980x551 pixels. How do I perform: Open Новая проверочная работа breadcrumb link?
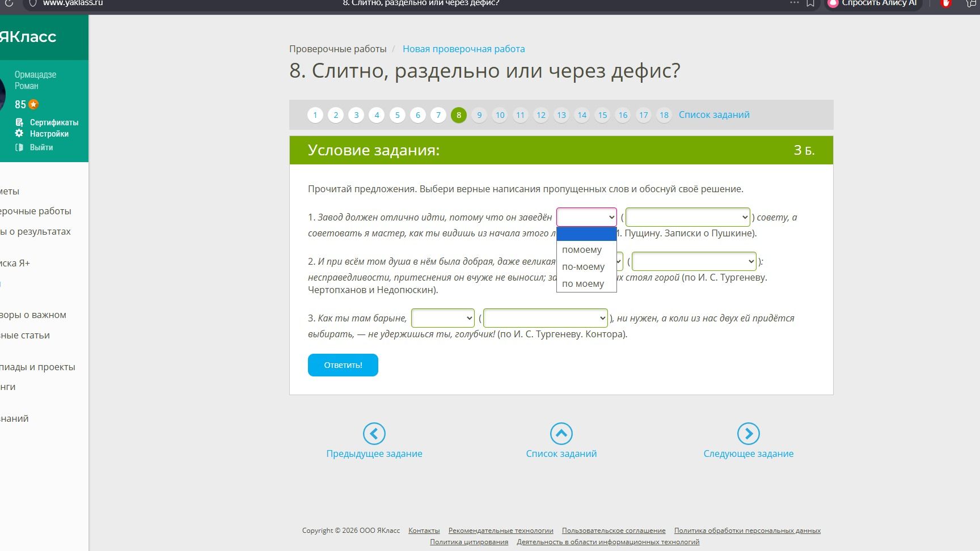tap(464, 49)
